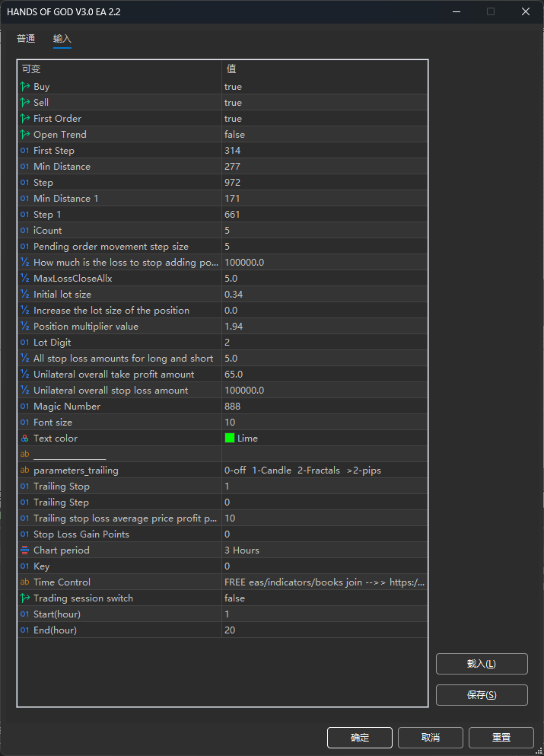The width and height of the screenshot is (544, 756).
Task: Edit the Position multiplier value field 1.94
Action: [324, 327]
